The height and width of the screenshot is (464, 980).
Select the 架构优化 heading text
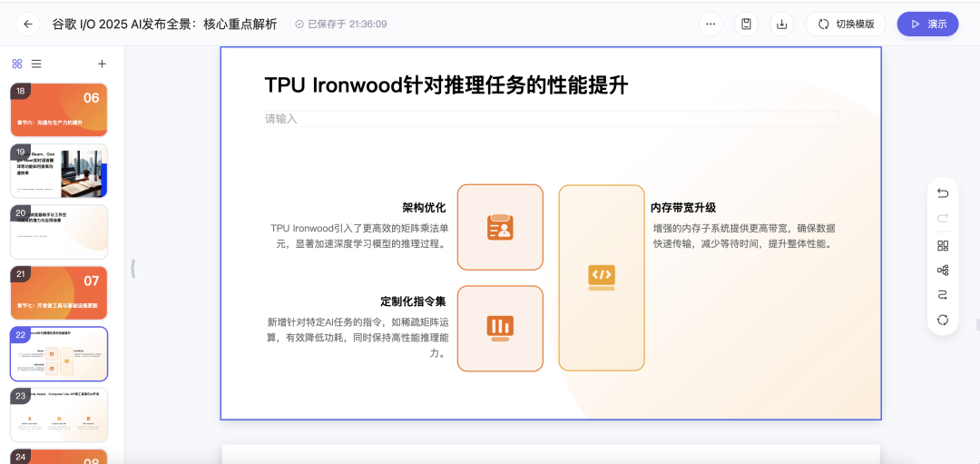tap(424, 208)
